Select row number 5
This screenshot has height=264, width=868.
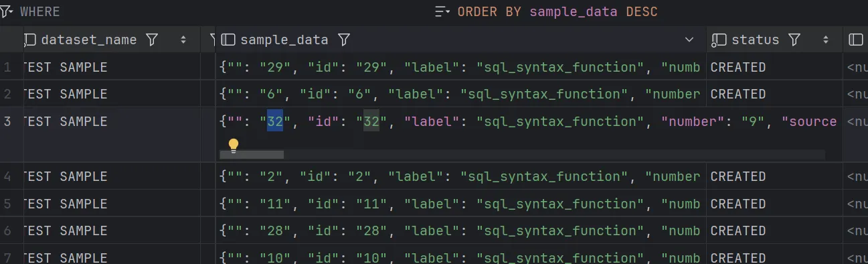point(7,204)
